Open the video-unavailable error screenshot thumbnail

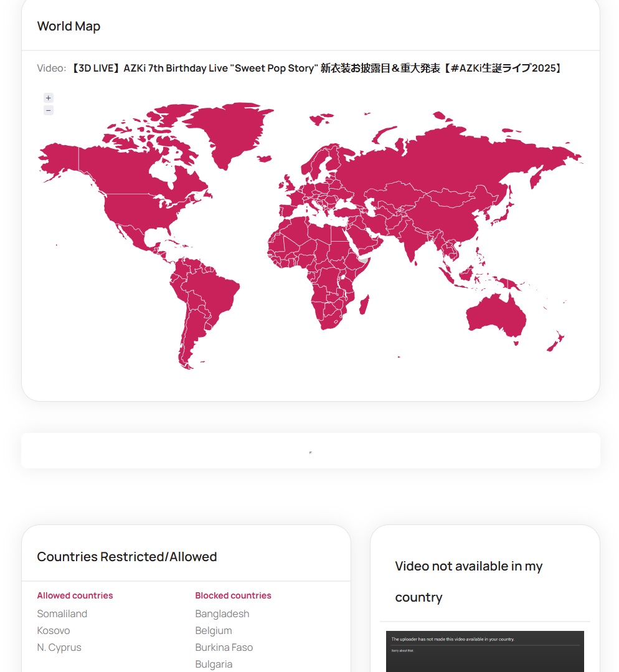pos(485,651)
